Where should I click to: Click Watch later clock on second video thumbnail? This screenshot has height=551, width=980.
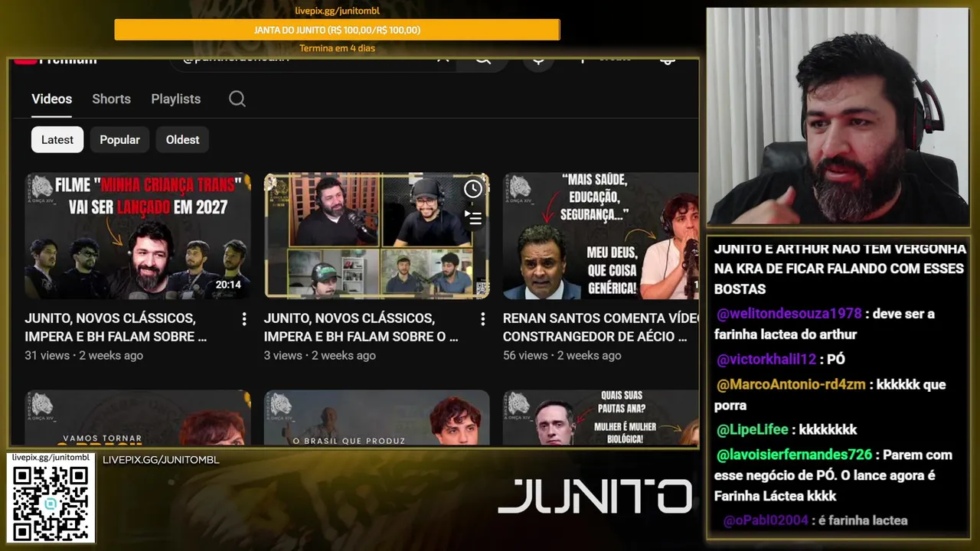coord(473,189)
